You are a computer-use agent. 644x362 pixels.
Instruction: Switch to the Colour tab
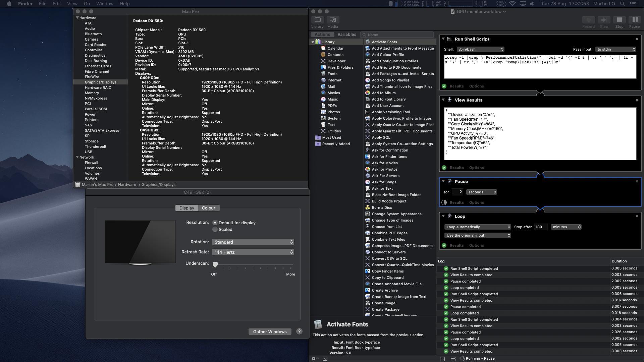209,208
